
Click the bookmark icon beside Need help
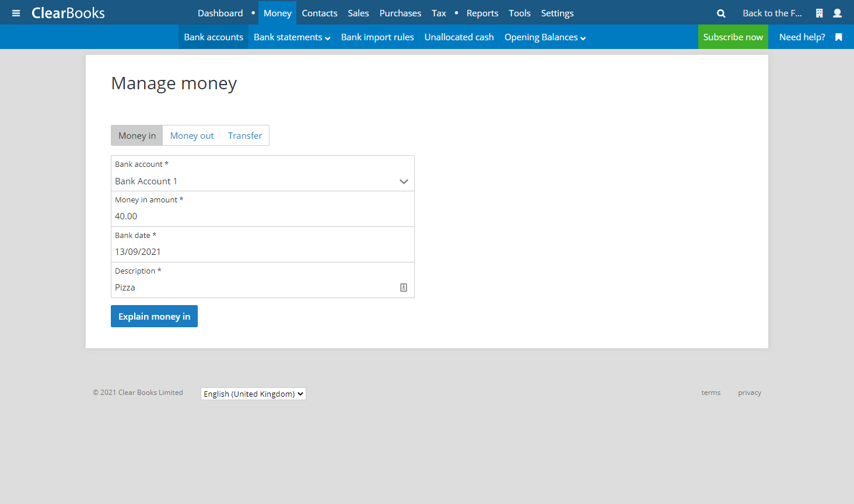coord(838,37)
